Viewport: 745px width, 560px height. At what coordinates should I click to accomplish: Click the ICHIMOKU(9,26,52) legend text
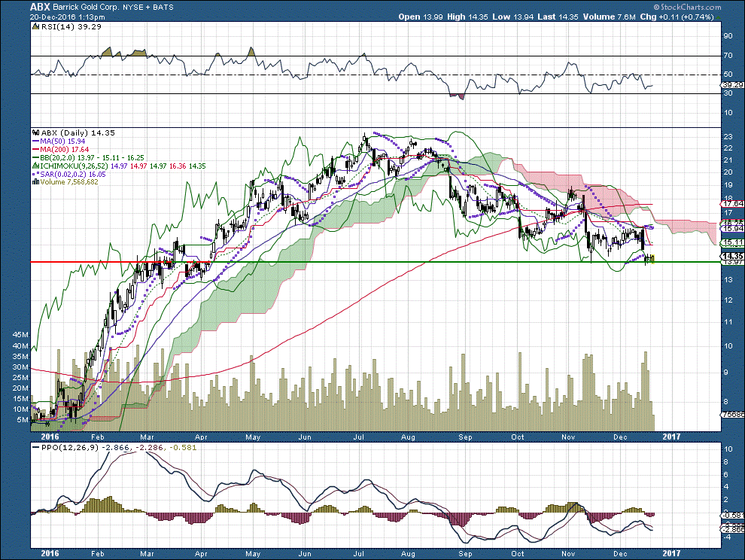pyautogui.click(x=74, y=166)
